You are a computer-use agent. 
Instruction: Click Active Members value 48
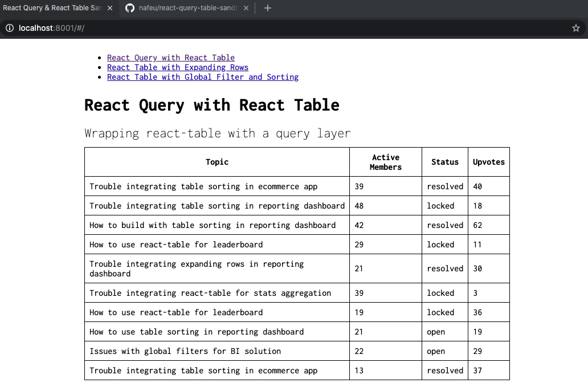359,206
